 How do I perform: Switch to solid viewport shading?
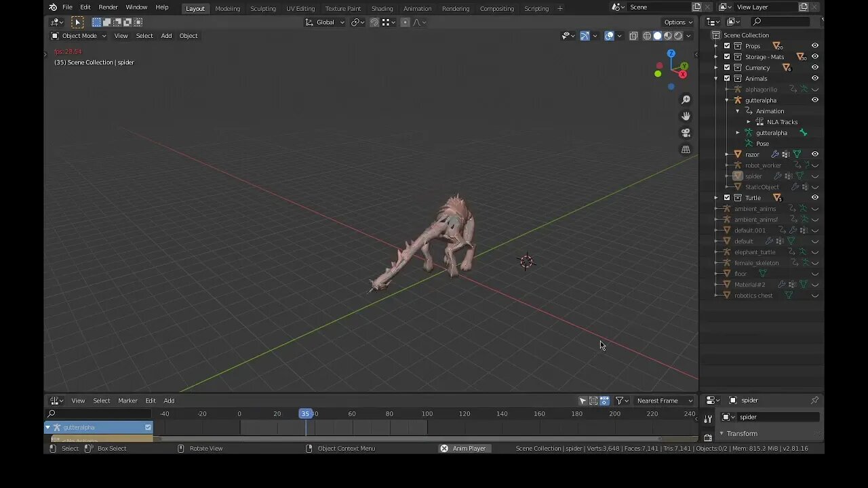point(657,36)
